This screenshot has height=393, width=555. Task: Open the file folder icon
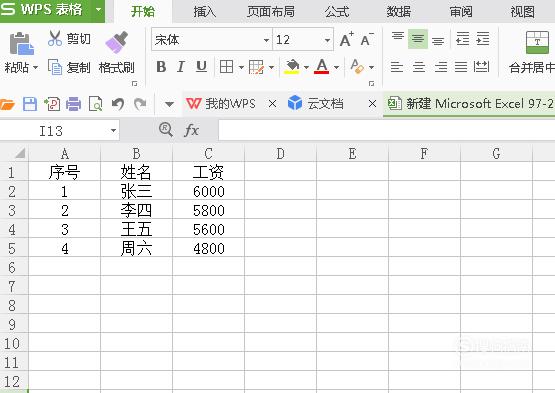coord(7,104)
